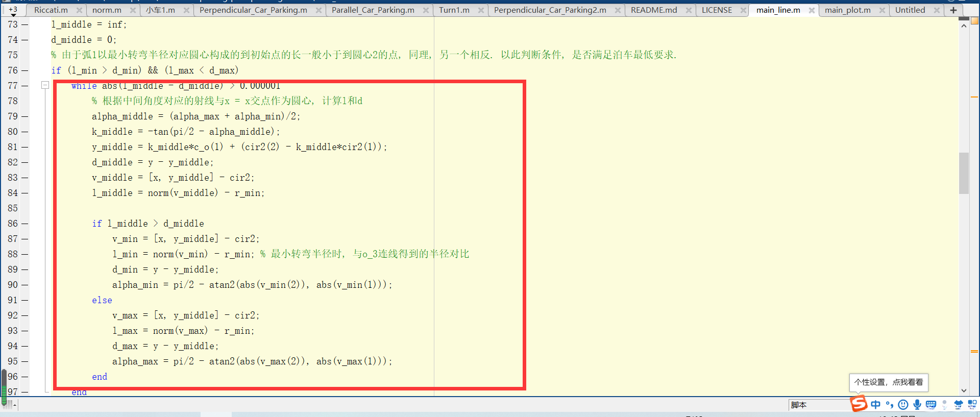Viewport: 980px width, 417px height.
Task: Open the Sogou emoji smiley panel
Action: pos(903,405)
